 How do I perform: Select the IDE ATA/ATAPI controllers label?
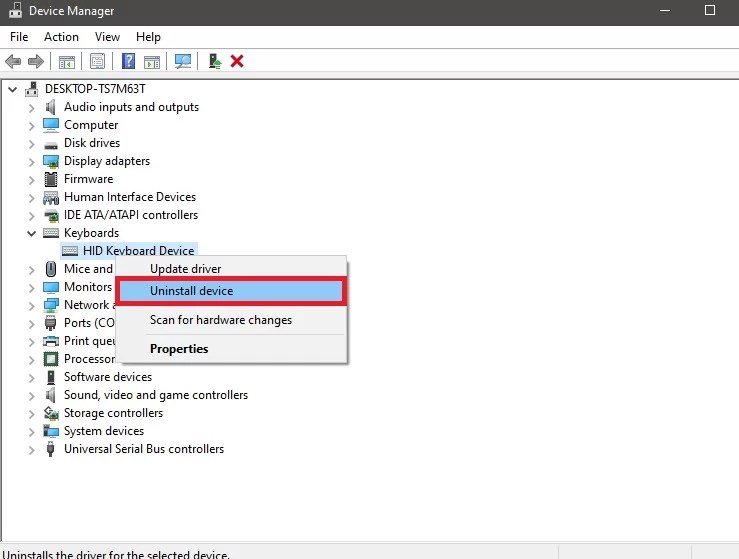click(131, 215)
